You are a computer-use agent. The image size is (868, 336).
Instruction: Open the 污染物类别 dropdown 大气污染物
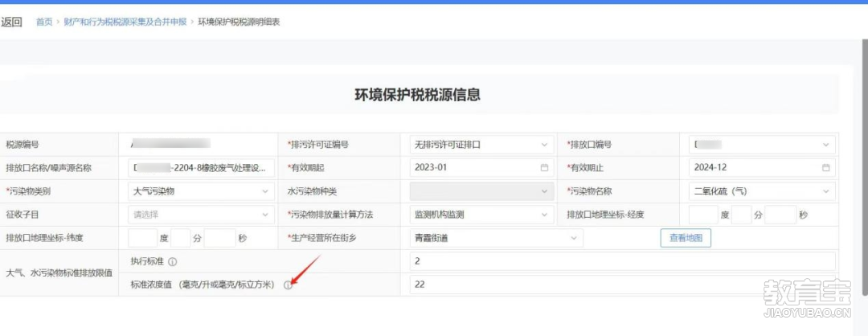[201, 191]
